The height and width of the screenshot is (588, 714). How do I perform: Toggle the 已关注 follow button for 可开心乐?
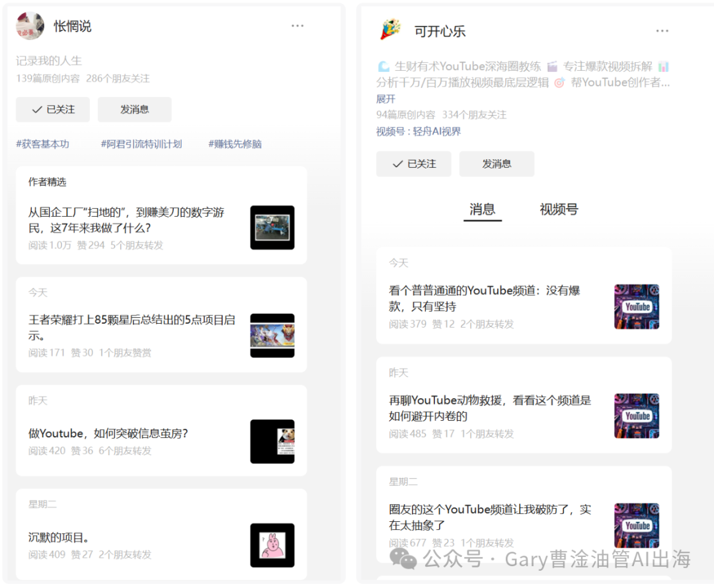[x=413, y=164]
